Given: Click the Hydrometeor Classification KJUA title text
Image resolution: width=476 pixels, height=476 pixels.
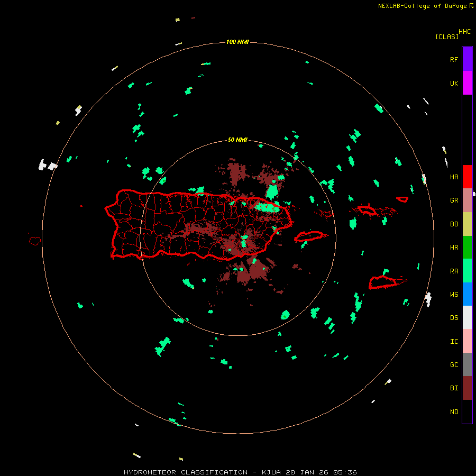Looking at the screenshot, I should click(240, 472).
